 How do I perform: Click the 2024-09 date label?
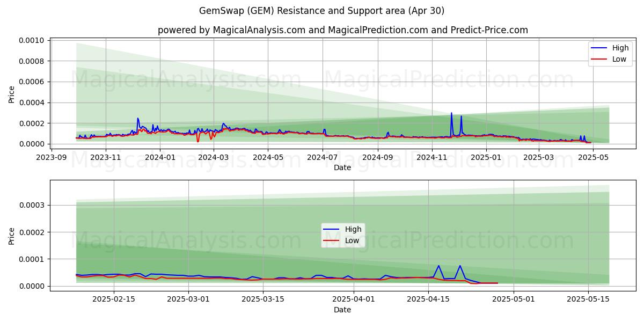click(x=377, y=157)
